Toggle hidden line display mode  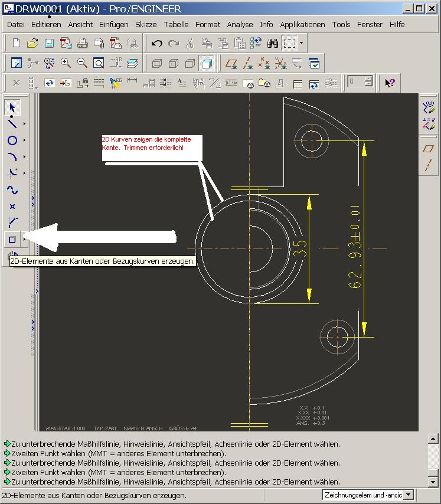coord(174,63)
